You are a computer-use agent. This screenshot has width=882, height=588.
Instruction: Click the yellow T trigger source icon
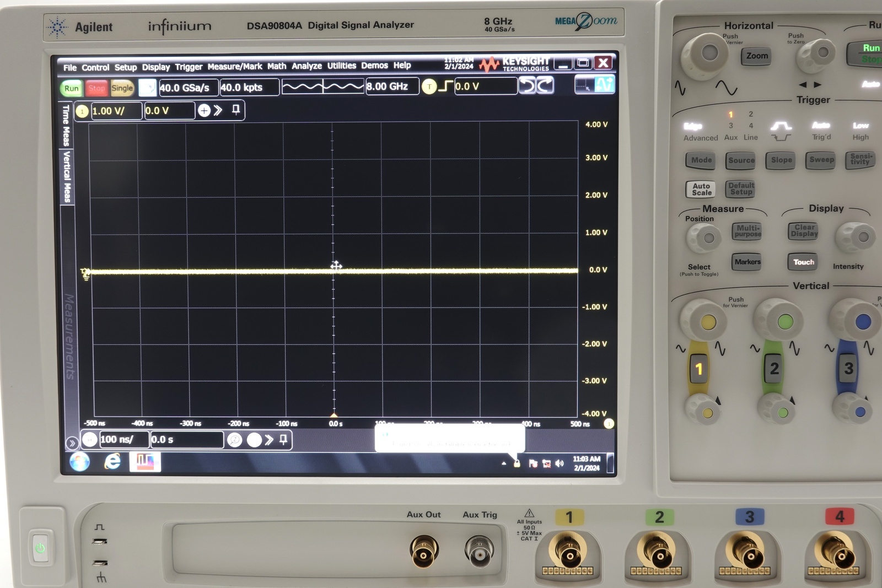429,87
